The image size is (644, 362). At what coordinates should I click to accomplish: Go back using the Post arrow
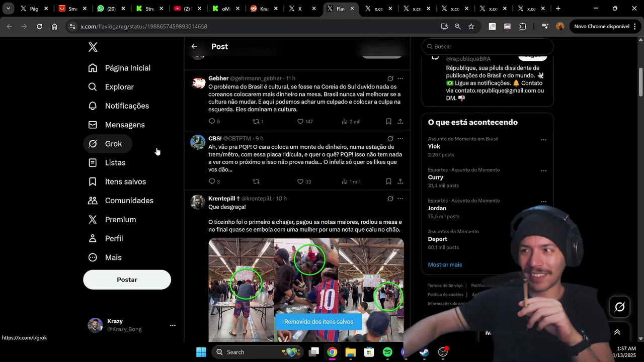(x=194, y=46)
